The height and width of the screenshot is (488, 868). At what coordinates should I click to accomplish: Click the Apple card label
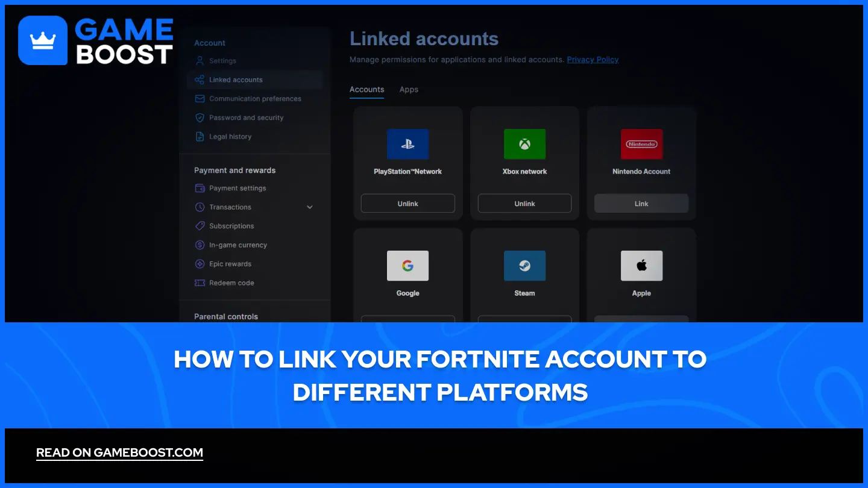641,293
